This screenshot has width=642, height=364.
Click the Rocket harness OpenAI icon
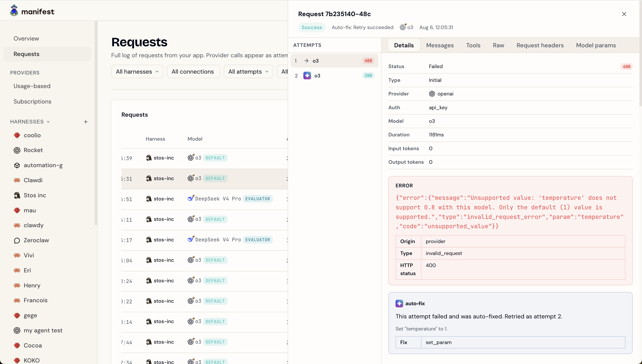tap(17, 150)
